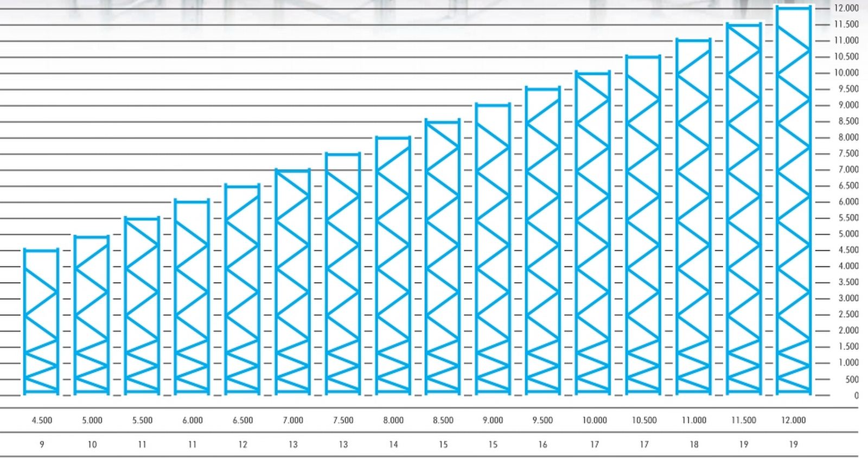Pick the frame diagram above the 7.000 label
Viewport: 868px width, 458px height.
(292, 281)
